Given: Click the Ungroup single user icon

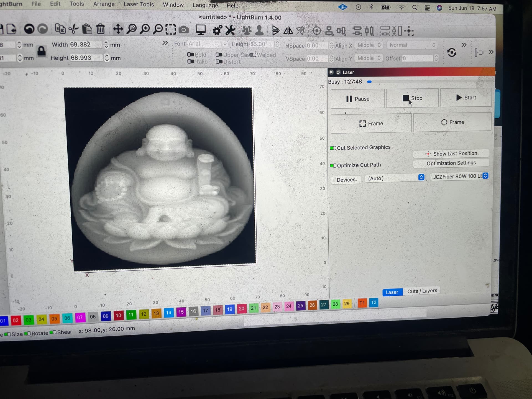Looking at the screenshot, I should (259, 30).
